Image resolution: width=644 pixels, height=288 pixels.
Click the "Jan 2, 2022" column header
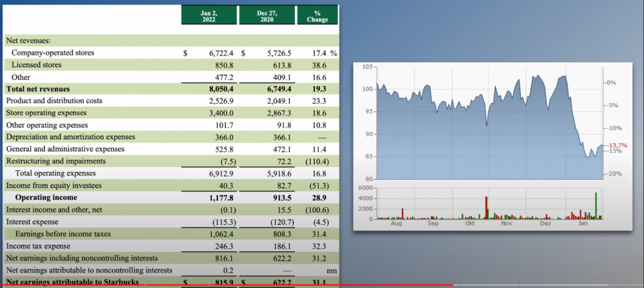point(209,15)
